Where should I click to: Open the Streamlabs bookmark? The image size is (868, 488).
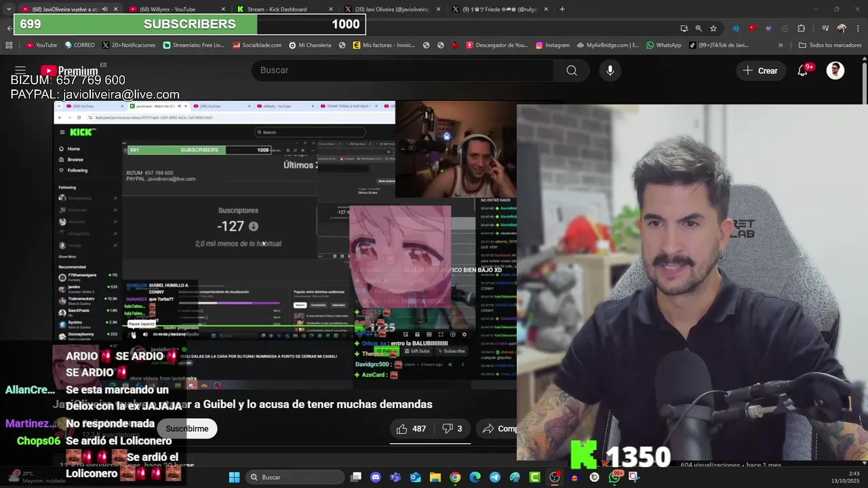pyautogui.click(x=194, y=45)
